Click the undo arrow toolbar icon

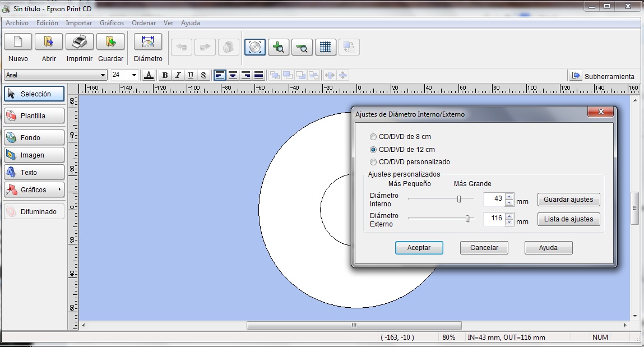tap(181, 47)
